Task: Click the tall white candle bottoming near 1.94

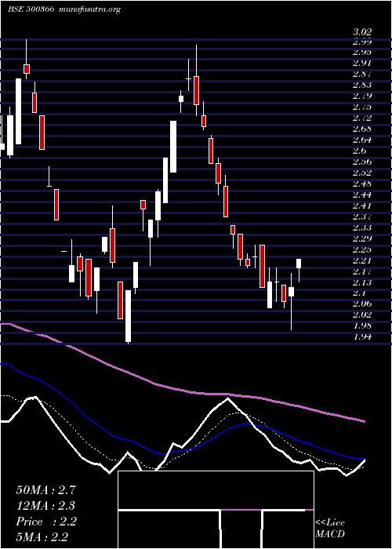Action: point(128,316)
